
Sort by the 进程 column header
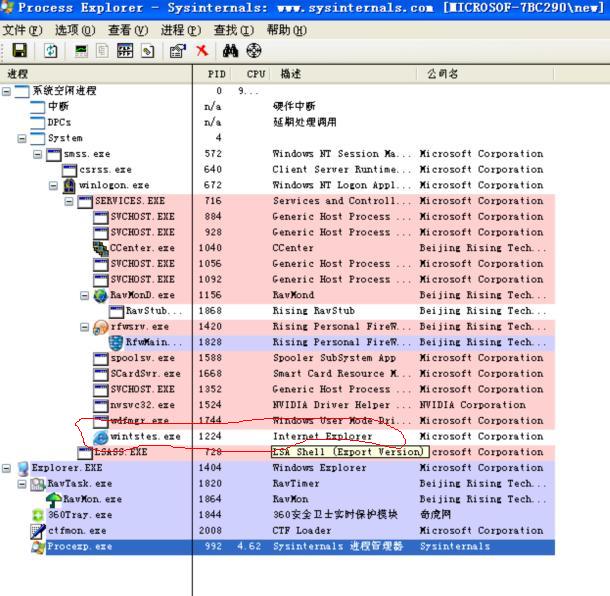pos(96,74)
